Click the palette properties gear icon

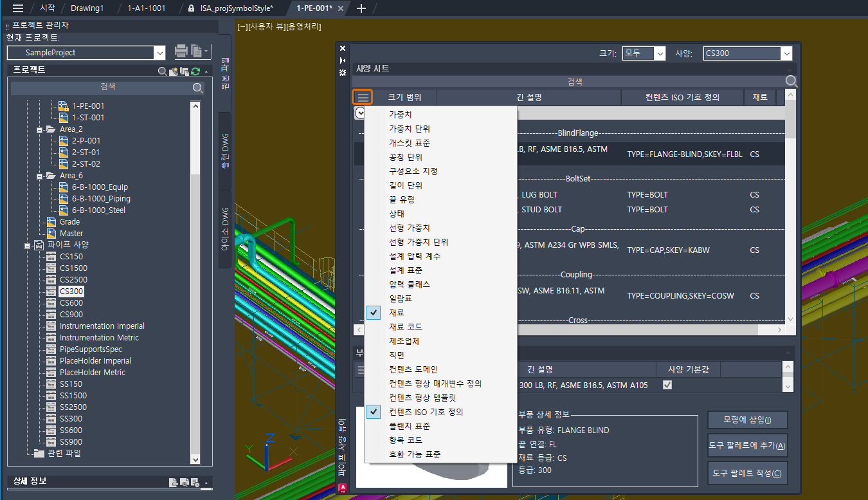pos(343,72)
